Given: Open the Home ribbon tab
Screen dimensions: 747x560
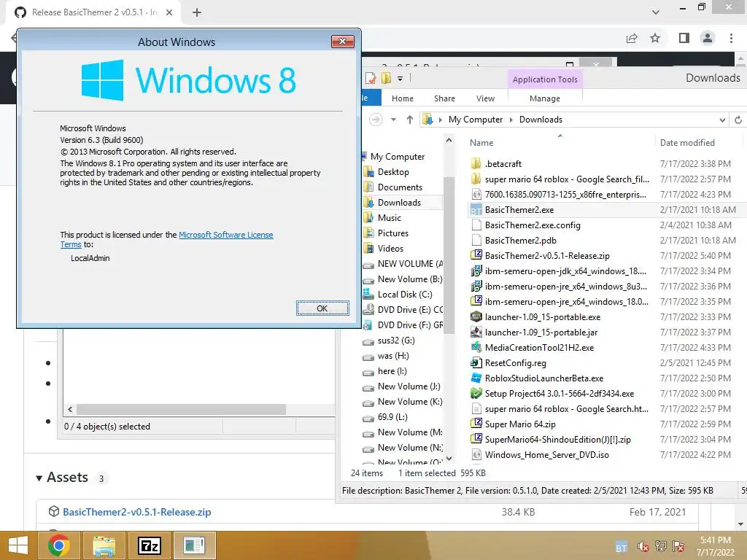Looking at the screenshot, I should (403, 98).
